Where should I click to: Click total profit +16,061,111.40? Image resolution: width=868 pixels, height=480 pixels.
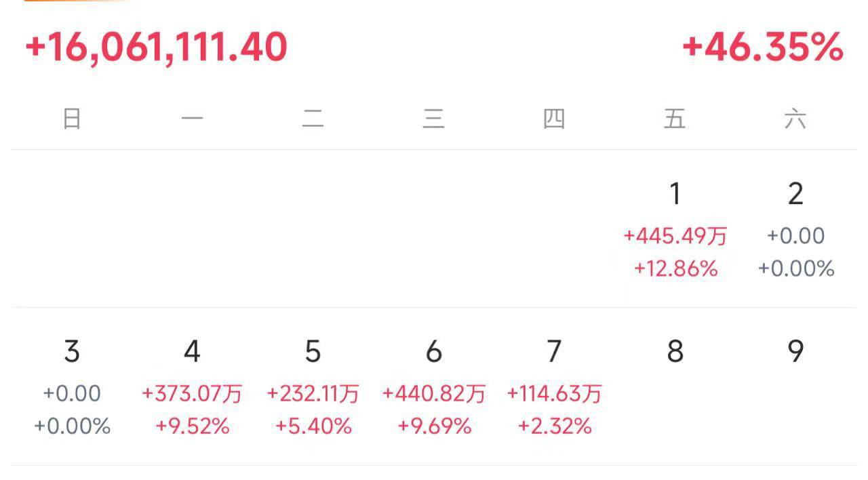(x=157, y=48)
